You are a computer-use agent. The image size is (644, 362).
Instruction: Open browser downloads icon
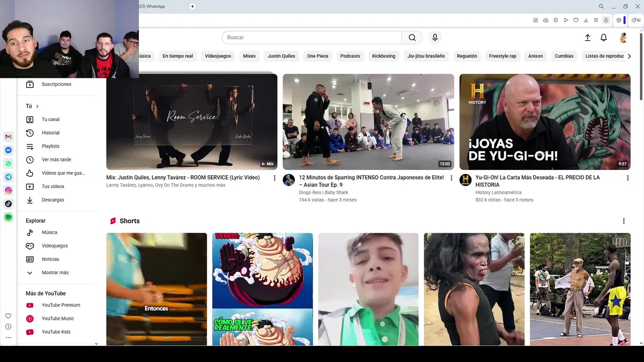tap(586, 20)
